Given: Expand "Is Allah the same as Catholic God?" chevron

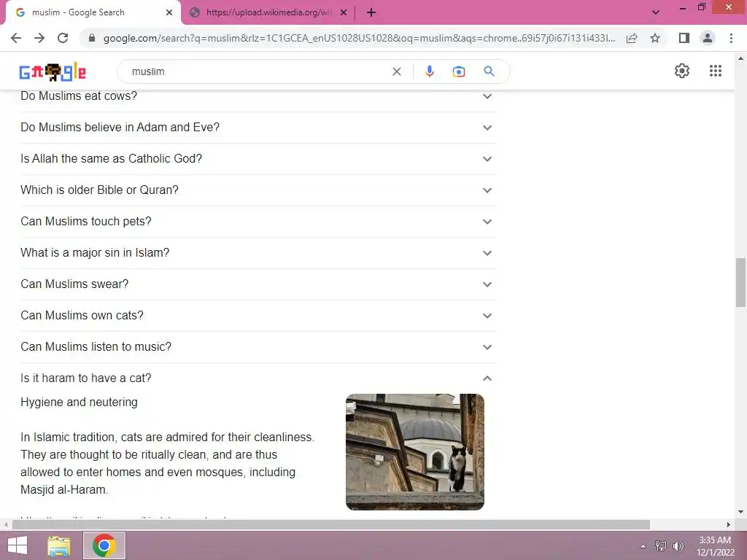Looking at the screenshot, I should click(487, 159).
